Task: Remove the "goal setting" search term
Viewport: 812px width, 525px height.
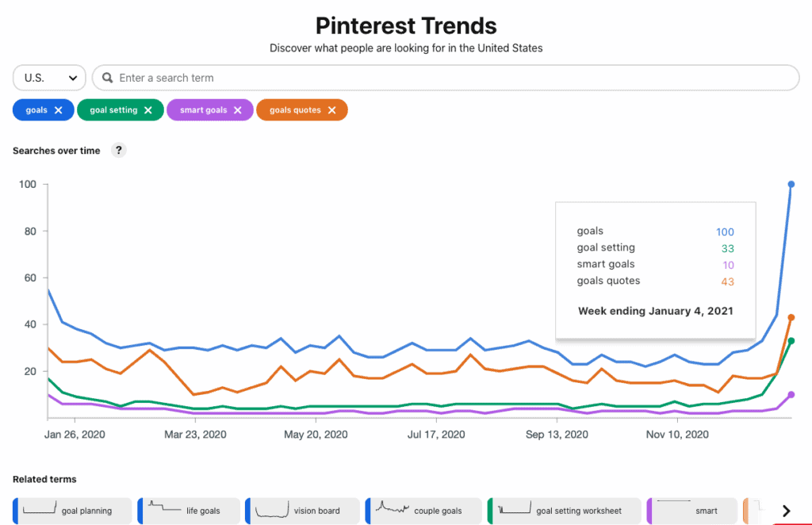Action: point(149,109)
